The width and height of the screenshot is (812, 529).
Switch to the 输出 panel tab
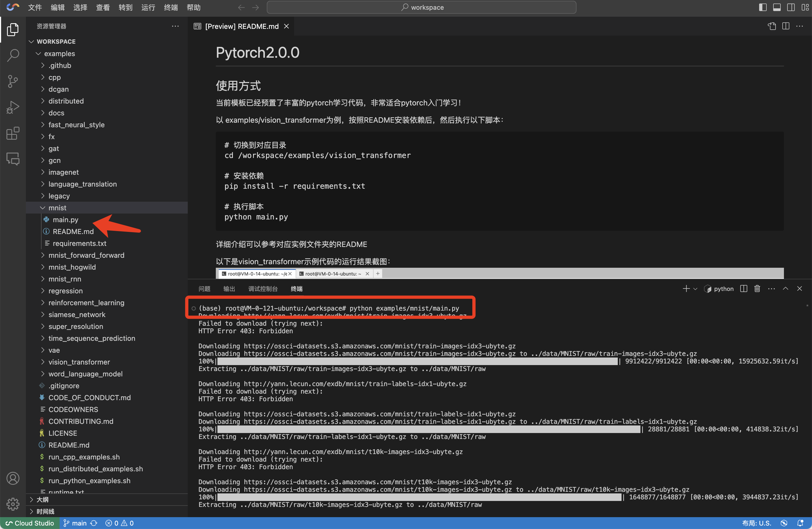229,289
